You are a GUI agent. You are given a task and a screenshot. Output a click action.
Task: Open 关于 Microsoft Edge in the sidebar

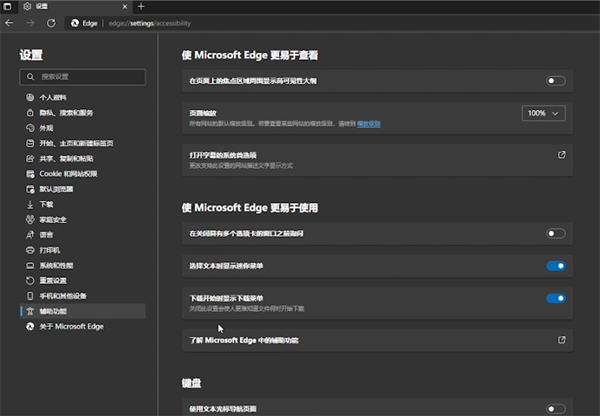coord(83,326)
